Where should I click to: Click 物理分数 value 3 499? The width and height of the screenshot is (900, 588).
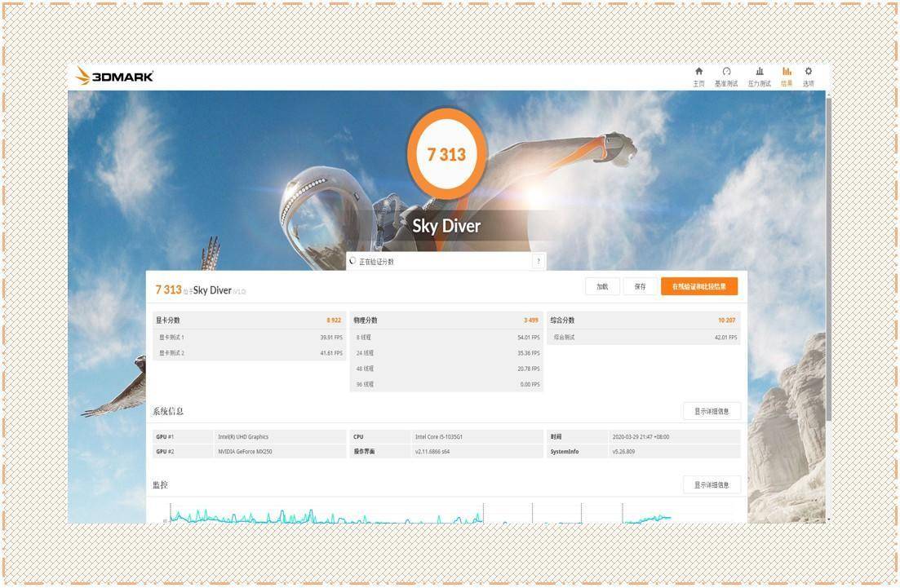click(531, 321)
